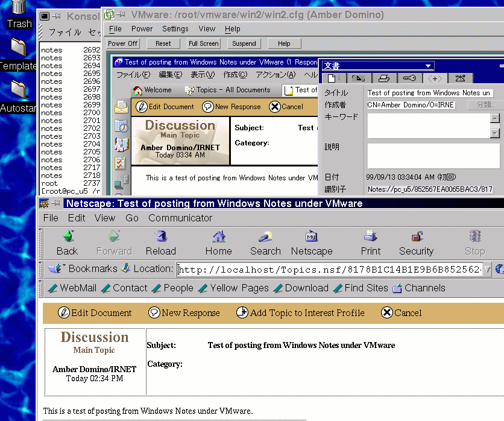Expand the Netscape location history dropdown arrow
Image resolution: width=504 pixels, height=421 pixels.
pyautogui.click(x=488, y=269)
